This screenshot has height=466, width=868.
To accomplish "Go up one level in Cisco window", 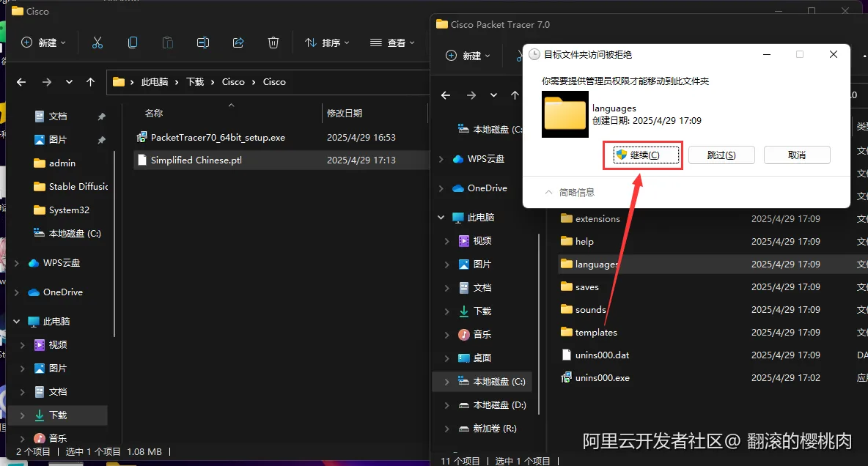I will click(90, 82).
